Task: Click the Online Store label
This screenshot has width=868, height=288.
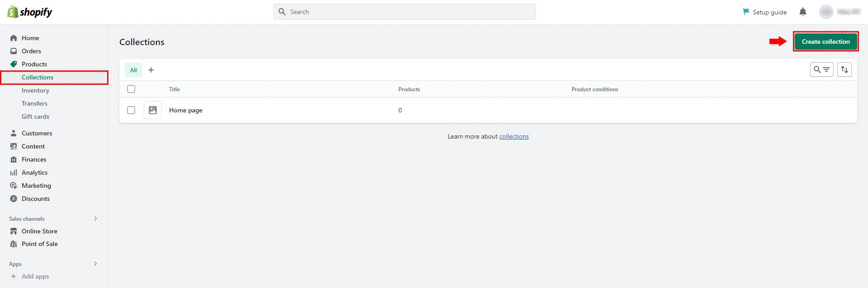Action: pyautogui.click(x=39, y=231)
